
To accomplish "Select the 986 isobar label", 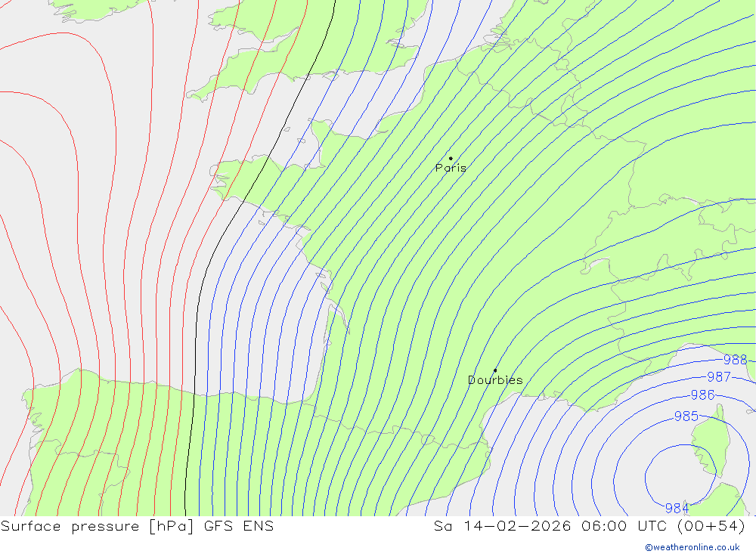I will tap(702, 395).
